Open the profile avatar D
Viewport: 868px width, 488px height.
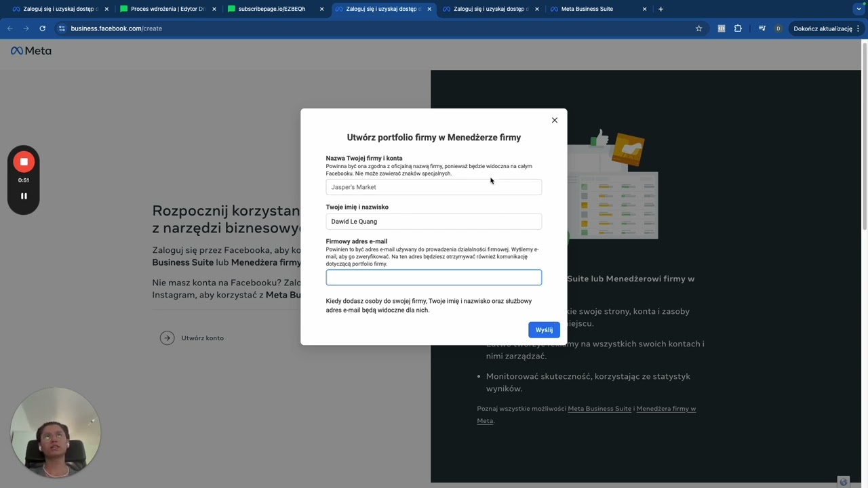pyautogui.click(x=778, y=28)
